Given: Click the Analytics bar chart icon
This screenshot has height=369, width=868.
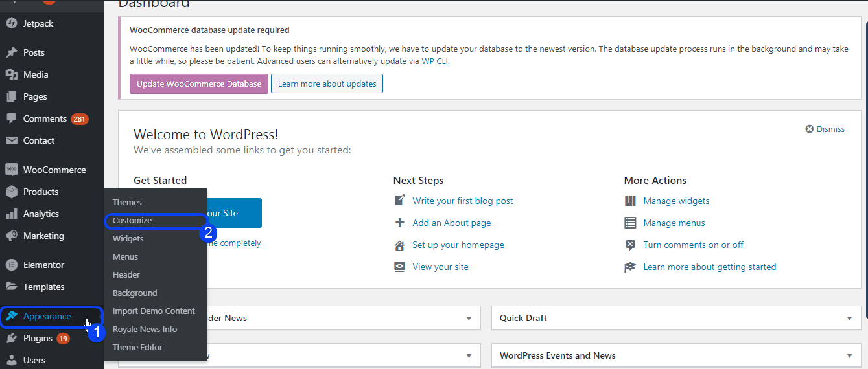Looking at the screenshot, I should click(11, 214).
